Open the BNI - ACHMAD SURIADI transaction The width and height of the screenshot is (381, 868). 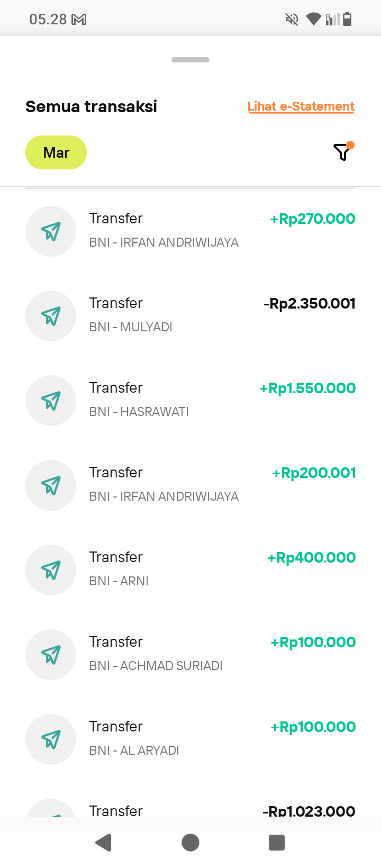pos(190,655)
